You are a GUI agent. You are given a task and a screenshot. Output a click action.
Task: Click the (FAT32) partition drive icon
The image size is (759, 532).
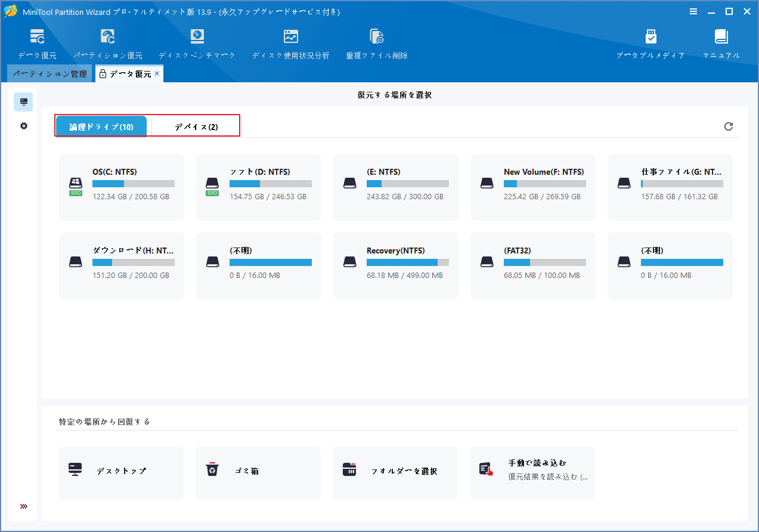coord(487,261)
